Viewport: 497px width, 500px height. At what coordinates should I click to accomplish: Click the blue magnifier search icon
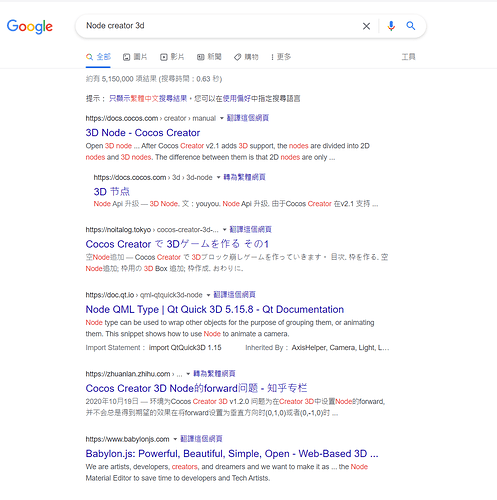pyautogui.click(x=411, y=26)
